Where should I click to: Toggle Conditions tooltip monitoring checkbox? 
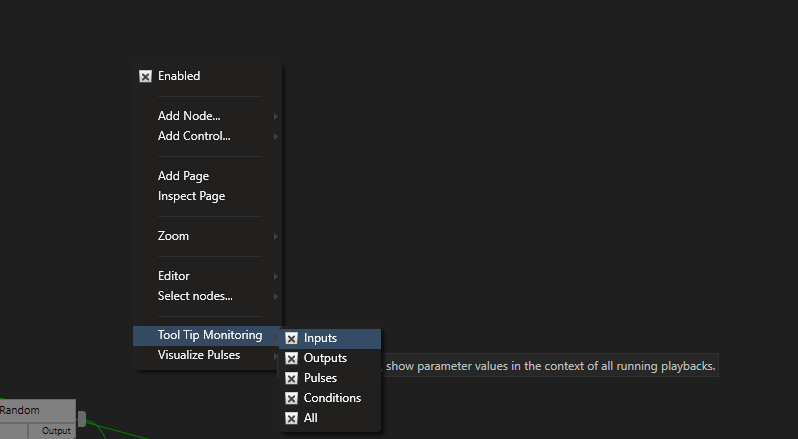(x=291, y=398)
